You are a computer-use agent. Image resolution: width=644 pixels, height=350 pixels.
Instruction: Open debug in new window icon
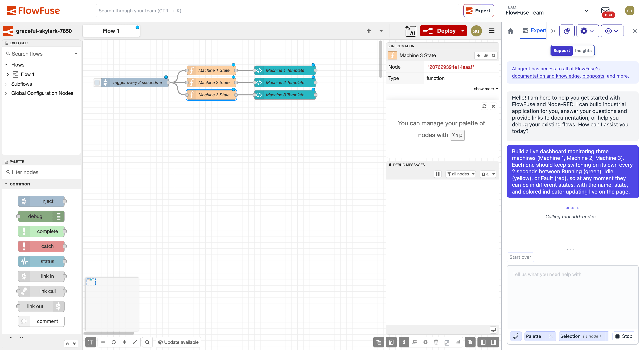click(x=493, y=330)
